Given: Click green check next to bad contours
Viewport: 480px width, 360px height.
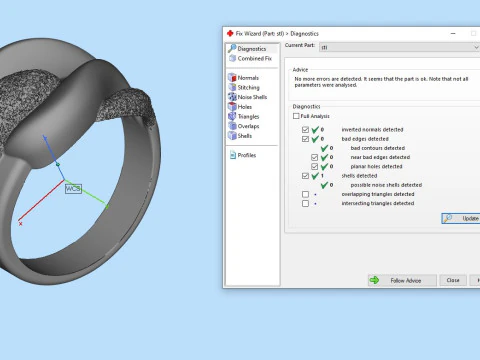Looking at the screenshot, I should pyautogui.click(x=324, y=148).
